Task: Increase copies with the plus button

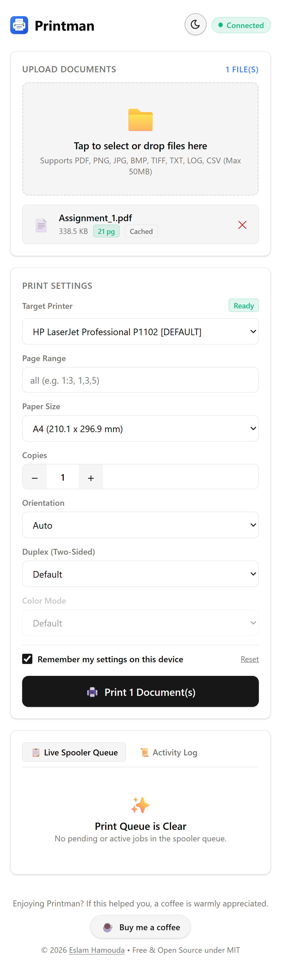Action: (91, 477)
